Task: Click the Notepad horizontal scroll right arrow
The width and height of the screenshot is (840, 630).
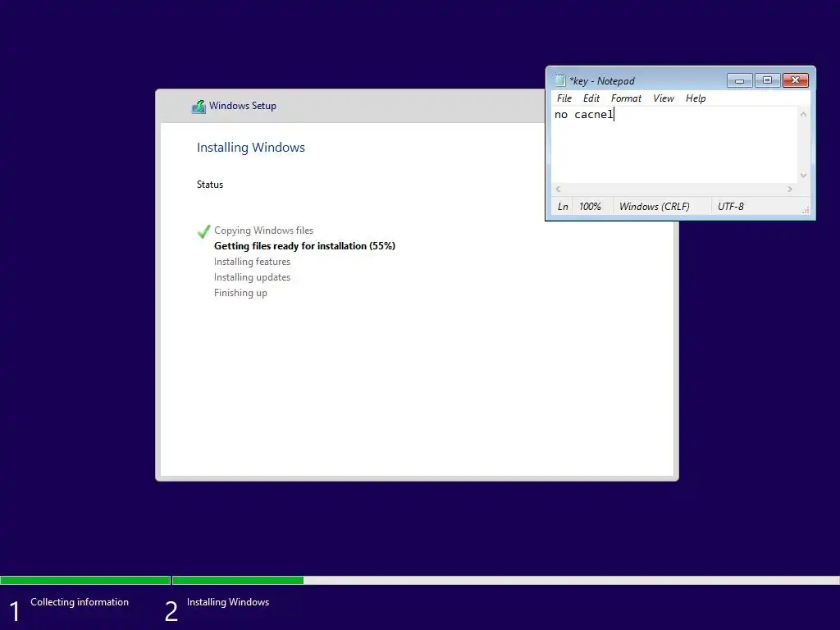Action: [790, 189]
